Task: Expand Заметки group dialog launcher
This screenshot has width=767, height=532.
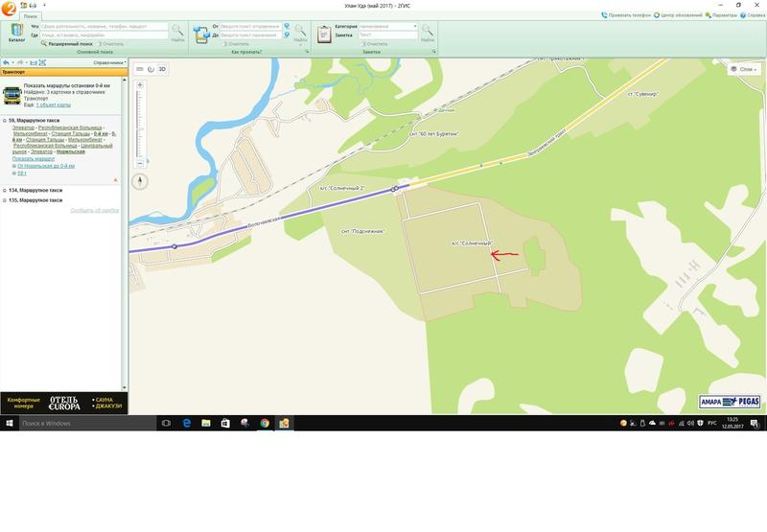Action: (434, 52)
